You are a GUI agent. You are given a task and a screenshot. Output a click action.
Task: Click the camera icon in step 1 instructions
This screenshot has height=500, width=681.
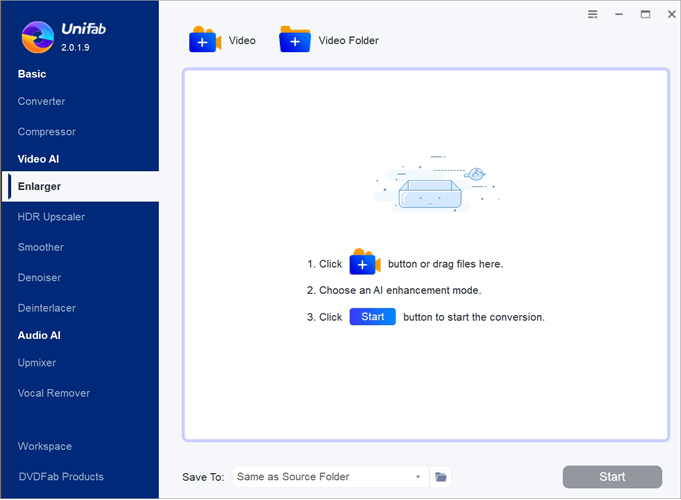coord(364,264)
